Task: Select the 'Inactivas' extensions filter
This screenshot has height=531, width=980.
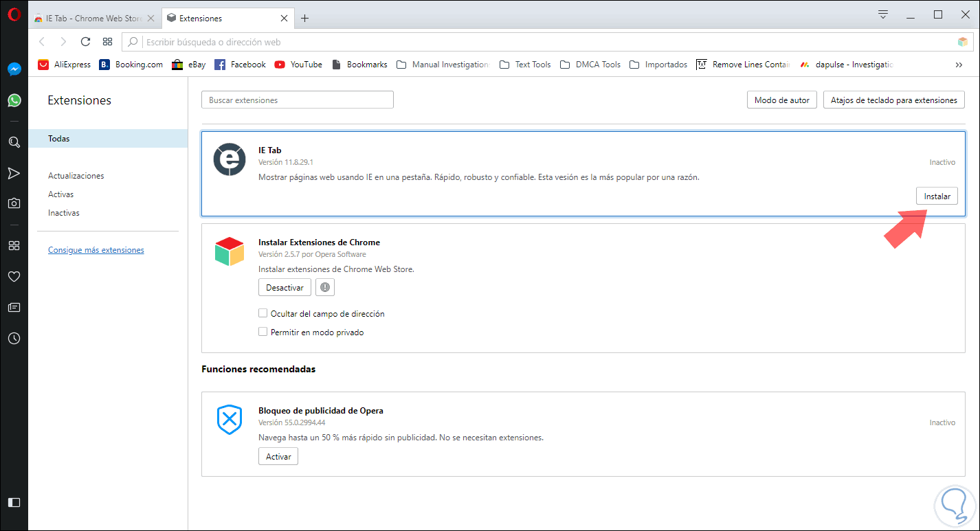Action: (x=64, y=213)
